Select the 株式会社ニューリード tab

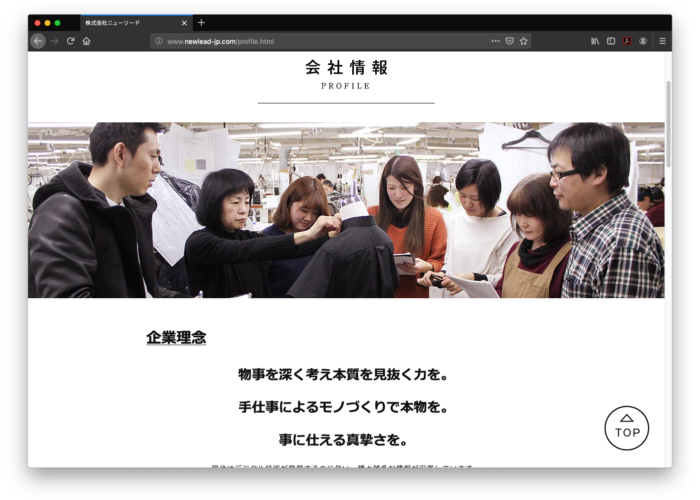point(125,22)
